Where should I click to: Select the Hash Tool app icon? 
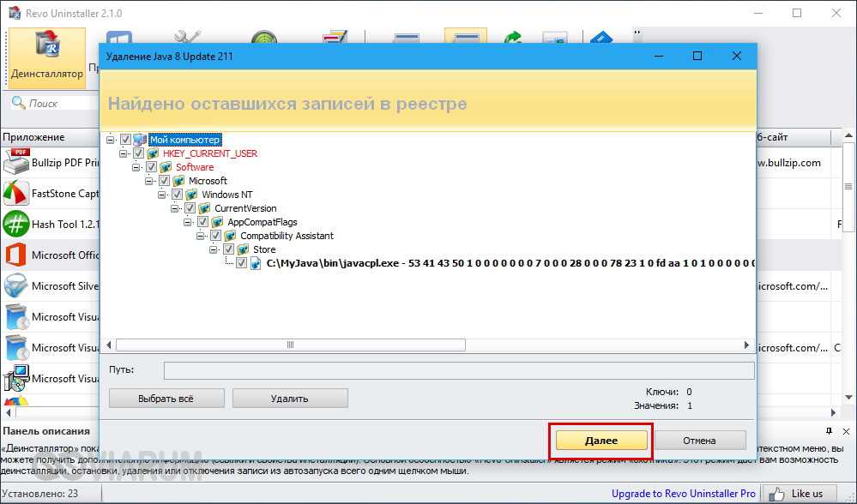point(16,224)
